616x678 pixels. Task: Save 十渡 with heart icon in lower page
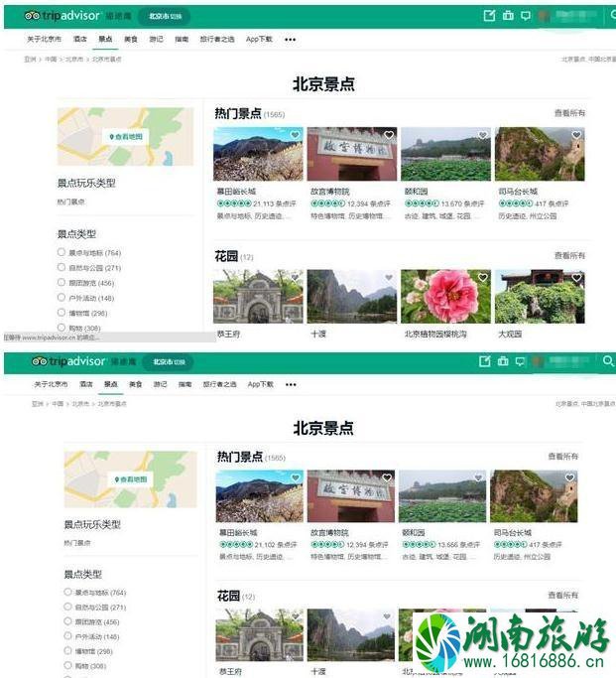387,616
